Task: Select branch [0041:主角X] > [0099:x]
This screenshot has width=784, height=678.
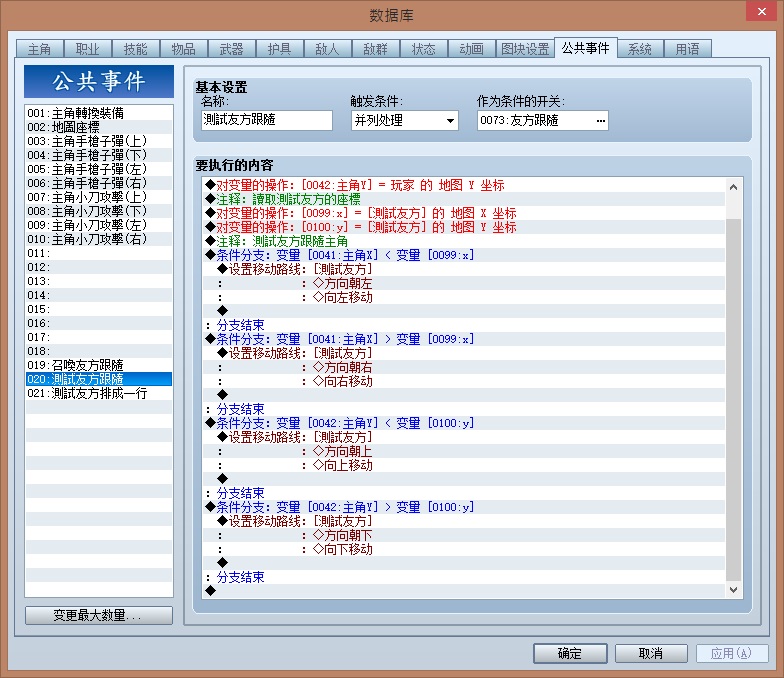Action: pyautogui.click(x=464, y=339)
